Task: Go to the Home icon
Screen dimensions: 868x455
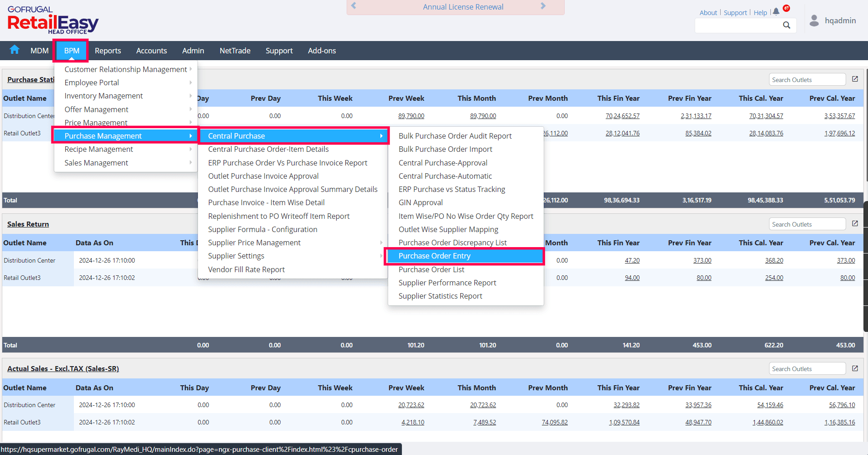Action: [x=15, y=50]
